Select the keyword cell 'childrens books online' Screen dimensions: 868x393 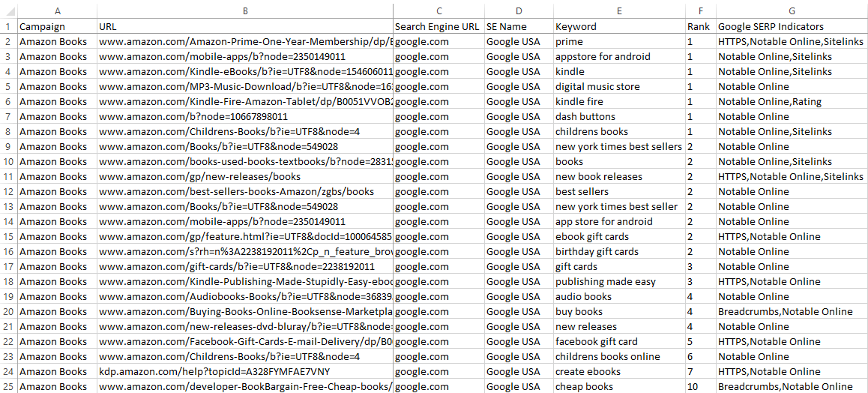619,356
